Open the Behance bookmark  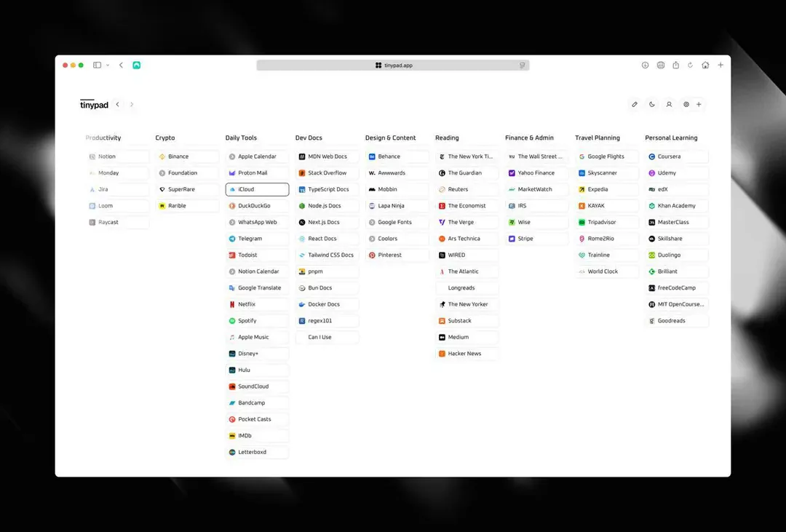coord(397,156)
